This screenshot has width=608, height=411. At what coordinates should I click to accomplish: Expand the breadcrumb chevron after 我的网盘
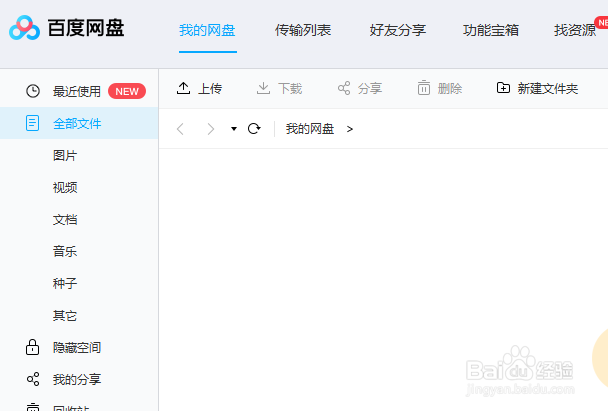click(350, 129)
